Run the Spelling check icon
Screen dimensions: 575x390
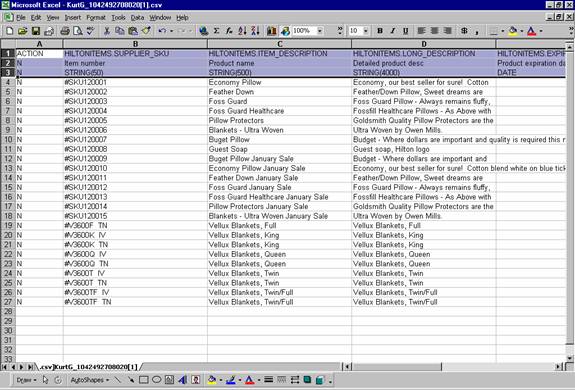(90, 31)
